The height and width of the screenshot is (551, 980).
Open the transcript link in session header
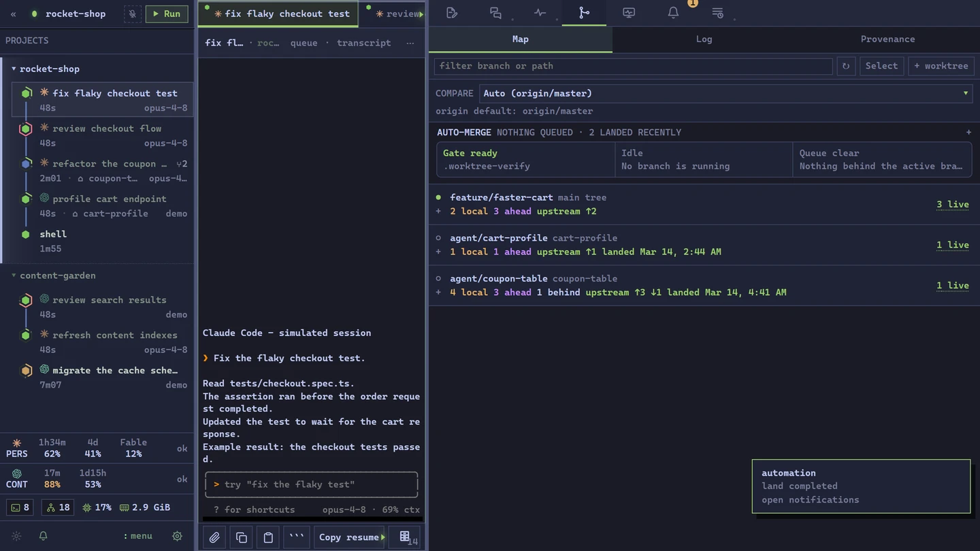point(363,43)
